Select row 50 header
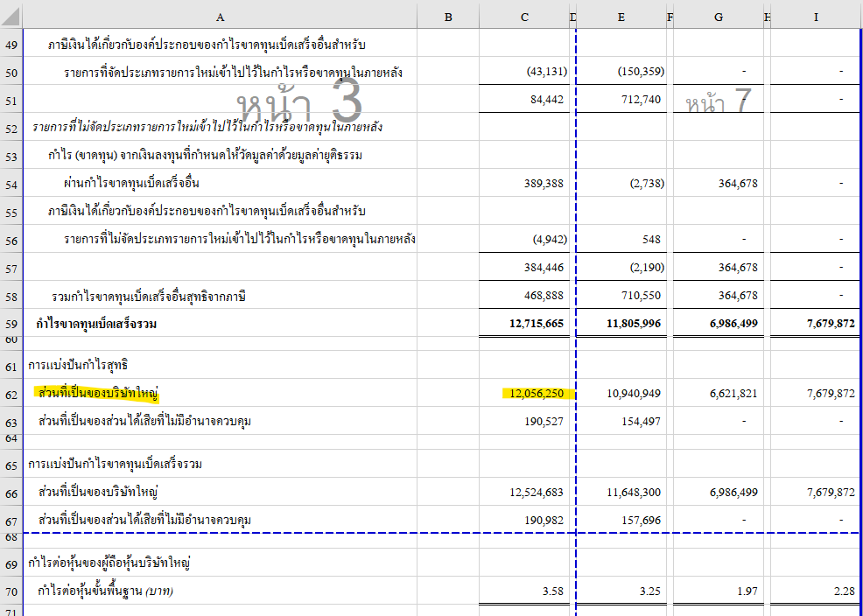Image resolution: width=863 pixels, height=616 pixels. (11, 72)
